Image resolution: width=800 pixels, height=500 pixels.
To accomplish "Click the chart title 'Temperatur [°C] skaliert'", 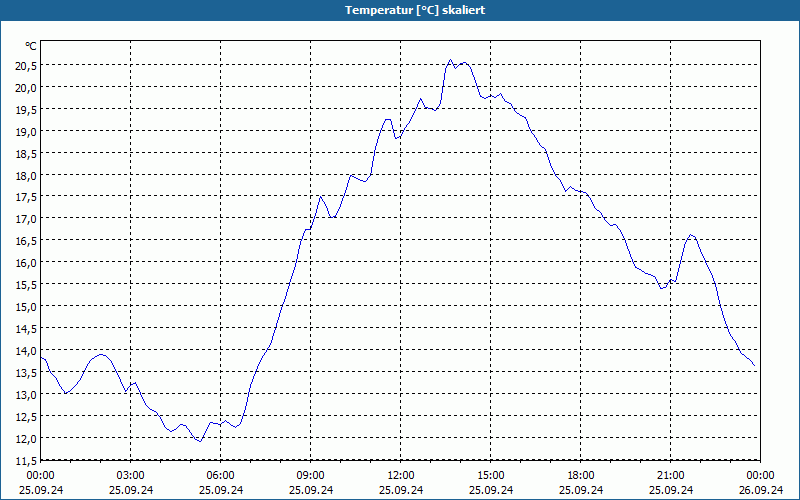I will [415, 10].
